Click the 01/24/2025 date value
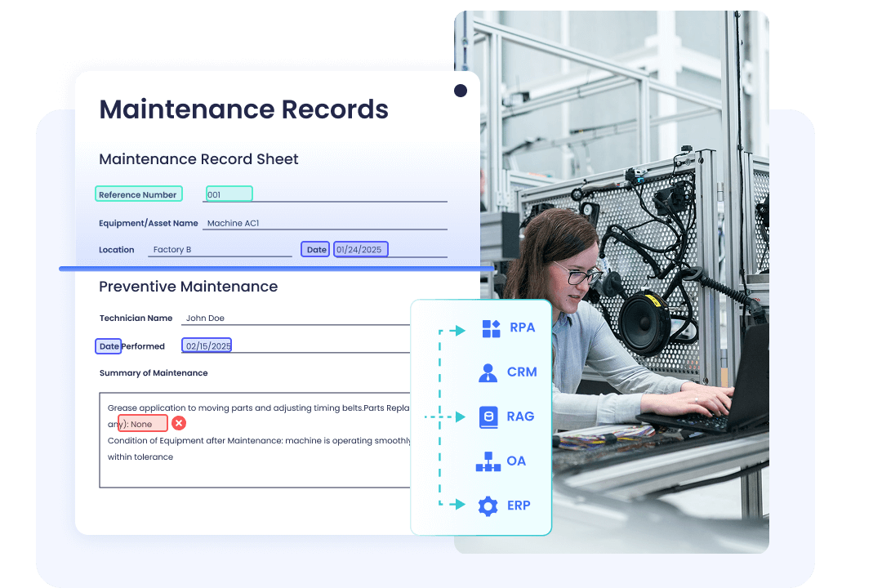Screen dimensions: 882x588 [361, 249]
